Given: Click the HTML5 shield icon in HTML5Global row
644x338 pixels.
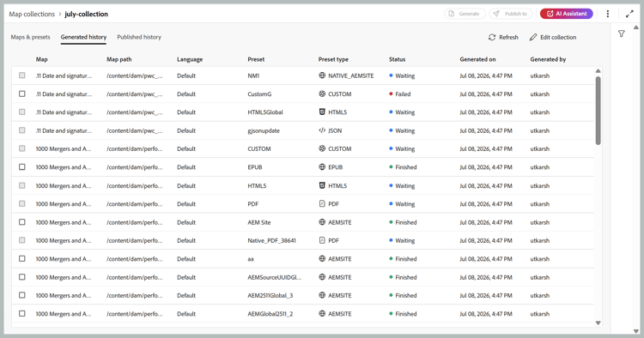Looking at the screenshot, I should [322, 112].
